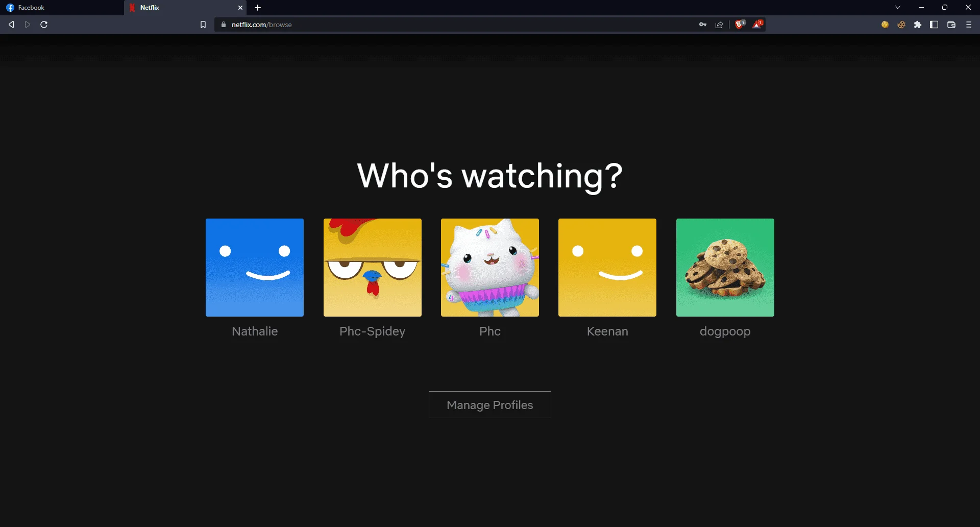
Task: Choose the dogpoop cookies avatar
Action: [725, 268]
